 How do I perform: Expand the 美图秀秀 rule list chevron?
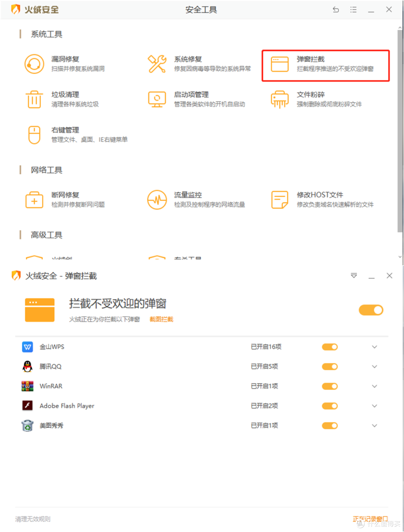tap(374, 425)
